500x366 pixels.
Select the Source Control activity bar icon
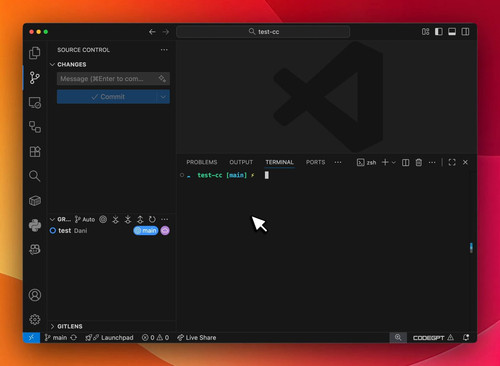[35, 78]
